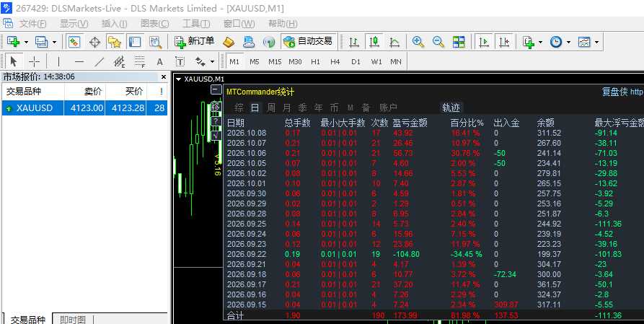Open the Data Window crosshair-target icon
Viewport: 644px width, 324px height.
click(x=95, y=42)
